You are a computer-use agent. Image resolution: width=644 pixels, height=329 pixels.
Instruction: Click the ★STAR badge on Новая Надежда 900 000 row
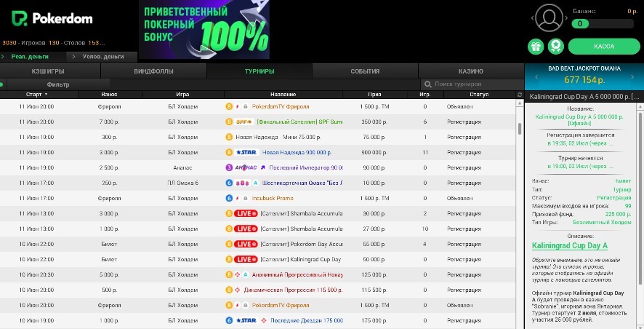tap(246, 152)
